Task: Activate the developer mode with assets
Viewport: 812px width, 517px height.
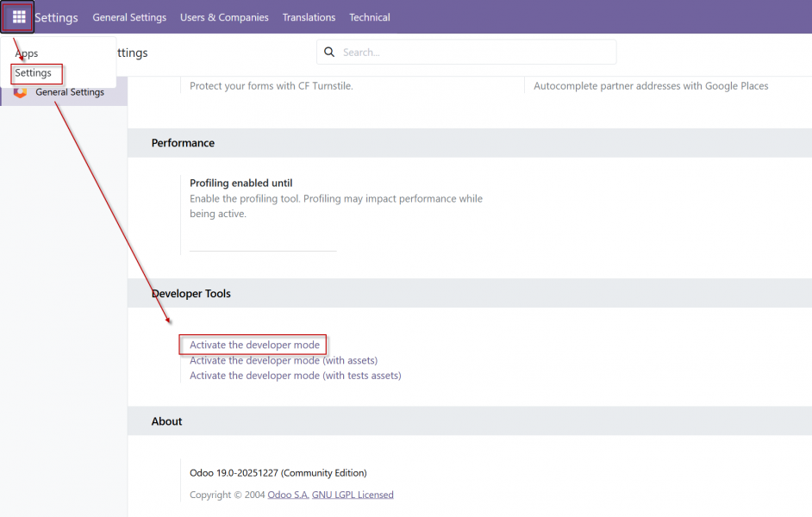Action: (284, 360)
